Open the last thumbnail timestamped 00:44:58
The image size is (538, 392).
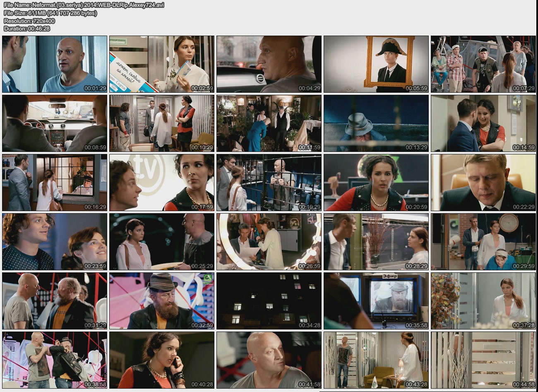(483, 360)
